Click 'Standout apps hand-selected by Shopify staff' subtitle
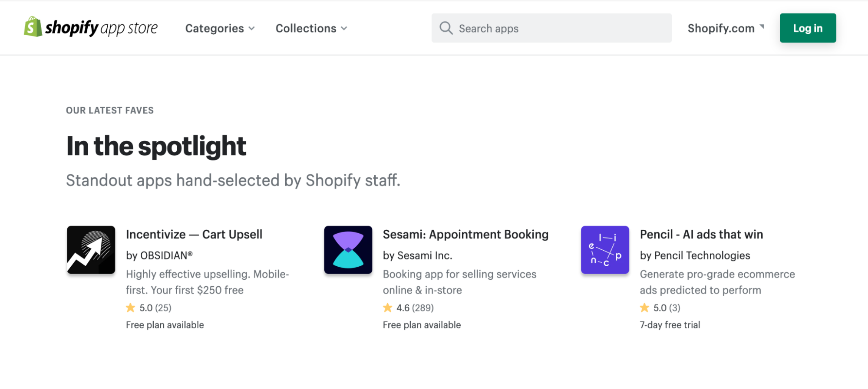 coord(233,180)
